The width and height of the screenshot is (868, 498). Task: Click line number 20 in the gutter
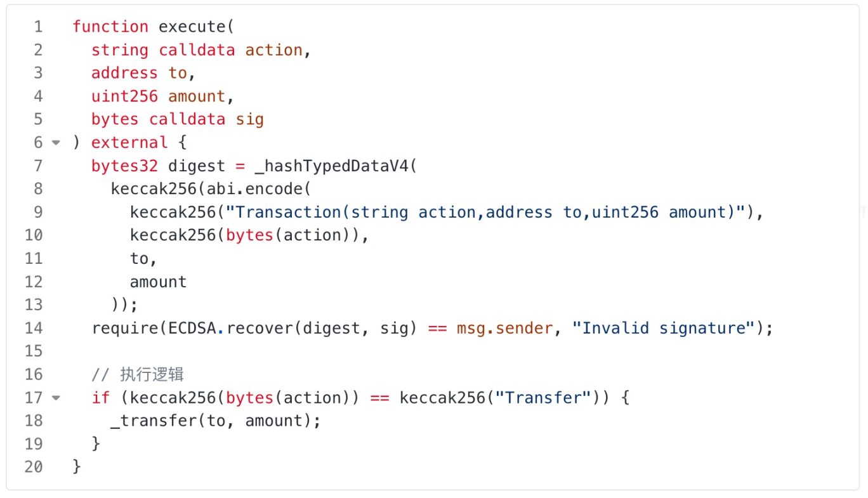pyautogui.click(x=34, y=467)
